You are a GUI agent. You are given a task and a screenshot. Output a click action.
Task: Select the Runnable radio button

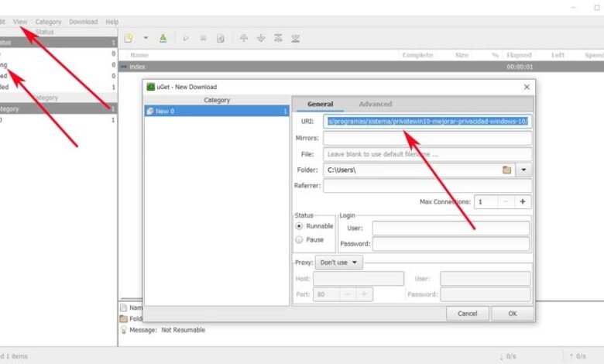(299, 226)
